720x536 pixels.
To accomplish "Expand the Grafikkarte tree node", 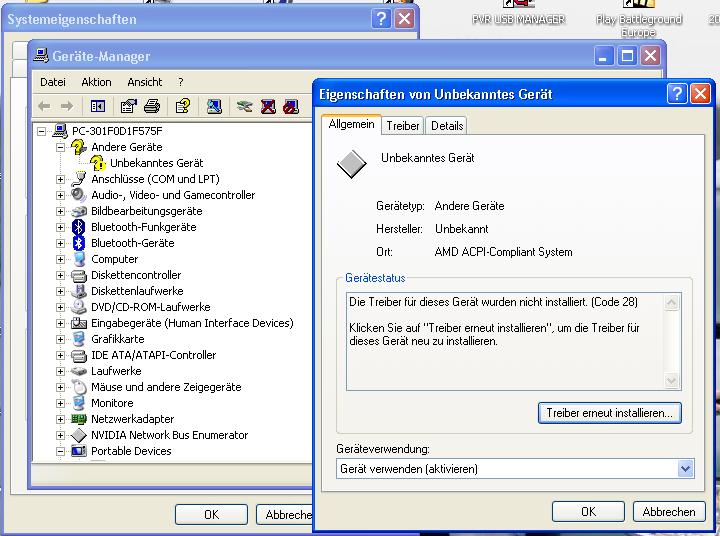I will coord(61,339).
